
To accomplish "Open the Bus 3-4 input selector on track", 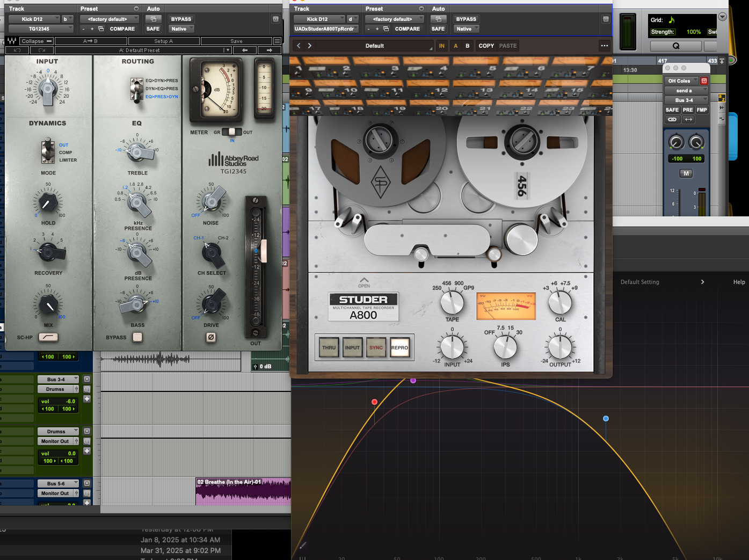I will tap(58, 379).
